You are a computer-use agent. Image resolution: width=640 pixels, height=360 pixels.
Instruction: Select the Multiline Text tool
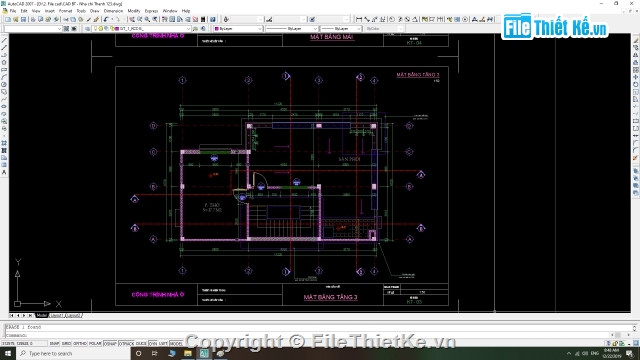coord(4,173)
